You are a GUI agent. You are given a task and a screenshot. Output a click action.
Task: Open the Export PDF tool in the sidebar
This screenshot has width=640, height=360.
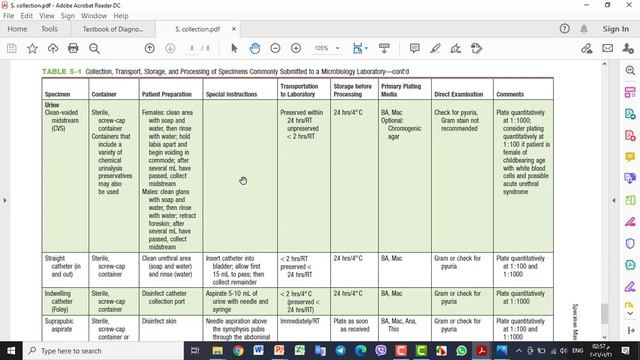click(630, 114)
